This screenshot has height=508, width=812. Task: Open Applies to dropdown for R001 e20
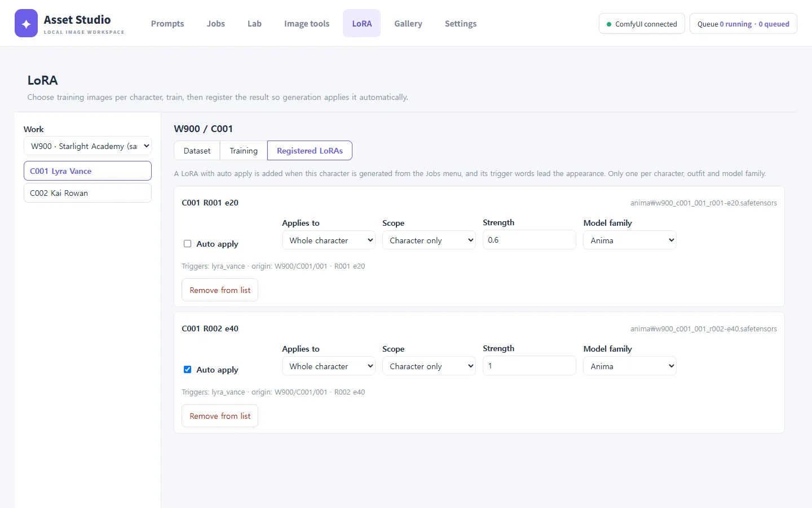(x=329, y=240)
